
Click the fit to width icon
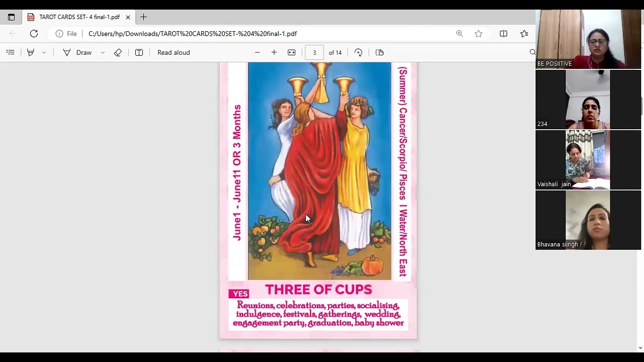[291, 52]
